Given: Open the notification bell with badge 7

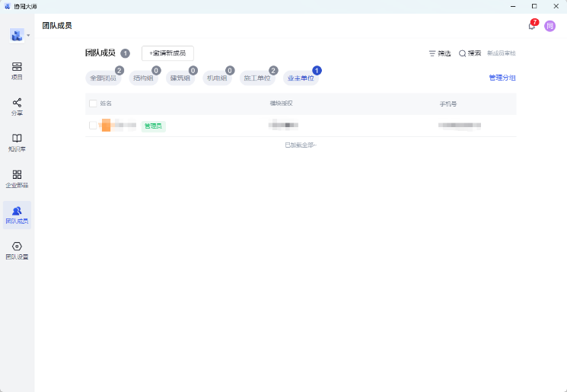Looking at the screenshot, I should tap(532, 26).
